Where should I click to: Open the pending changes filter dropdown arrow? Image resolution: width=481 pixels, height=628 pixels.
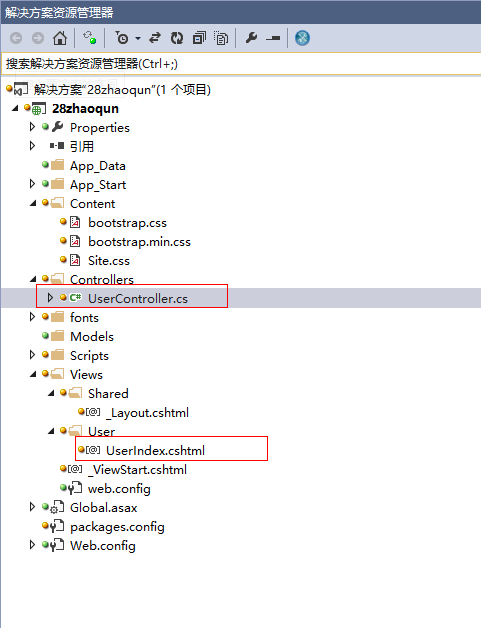(138, 38)
